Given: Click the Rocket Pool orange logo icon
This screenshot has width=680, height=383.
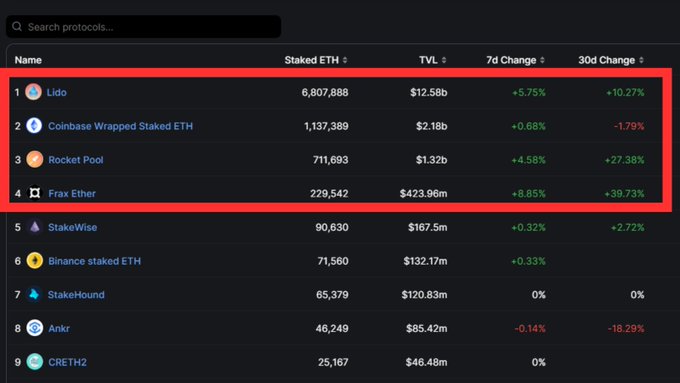Looking at the screenshot, I should 35,160.
